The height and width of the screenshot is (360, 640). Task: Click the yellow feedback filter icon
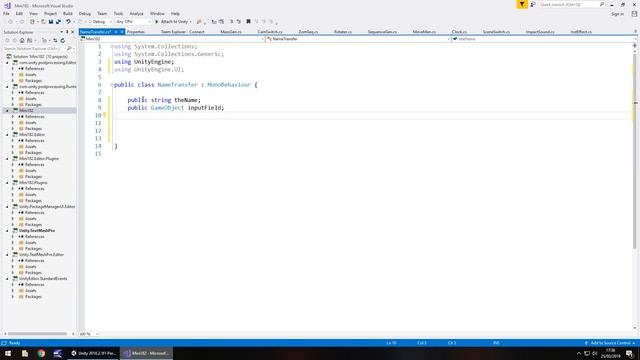coord(522,4)
